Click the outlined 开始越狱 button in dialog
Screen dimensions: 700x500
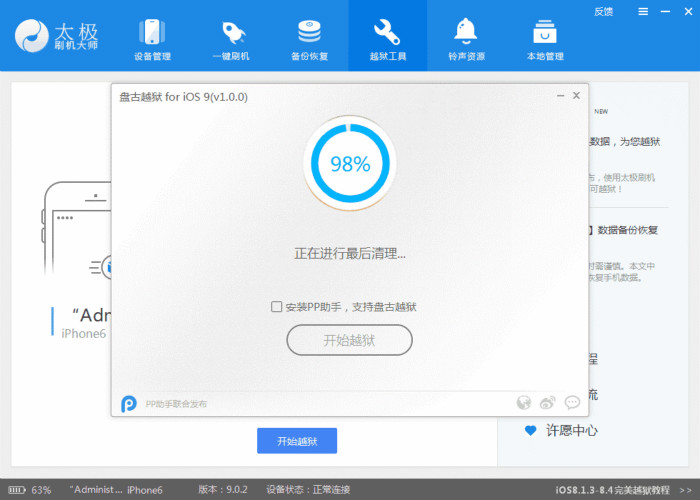(x=349, y=340)
